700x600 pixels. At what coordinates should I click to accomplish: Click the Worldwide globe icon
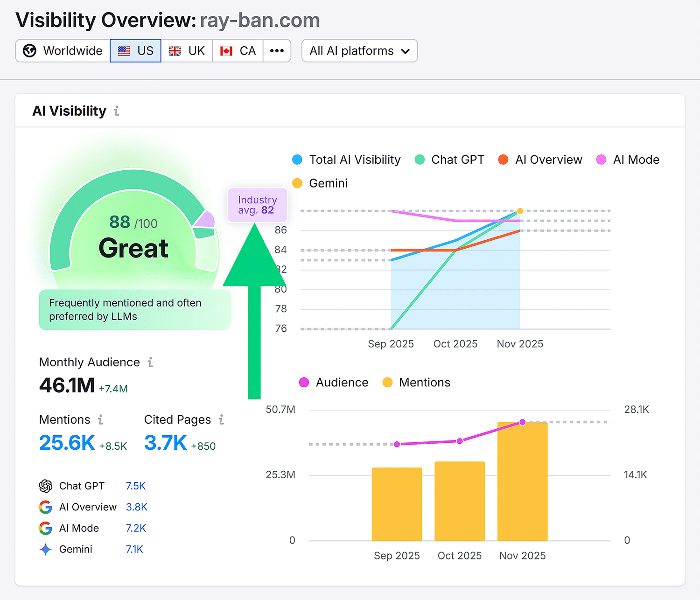pos(30,50)
